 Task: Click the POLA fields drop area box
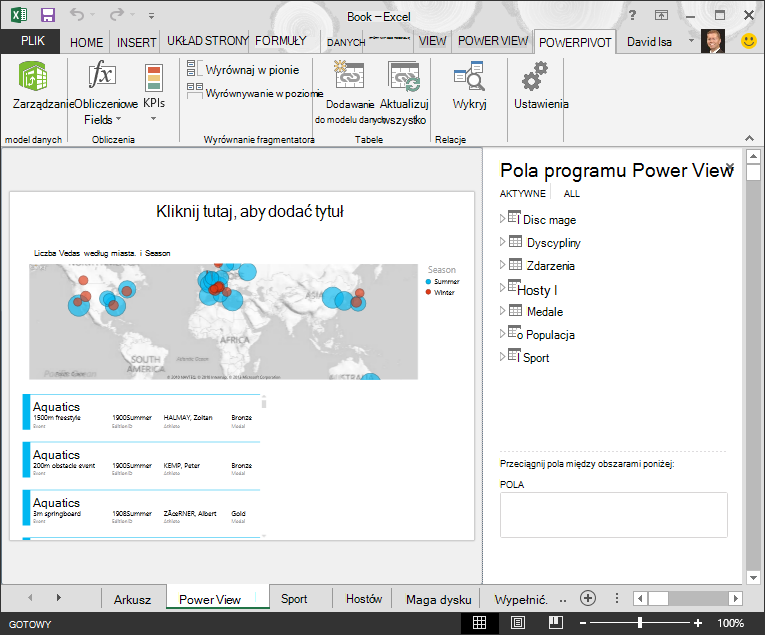[613, 515]
